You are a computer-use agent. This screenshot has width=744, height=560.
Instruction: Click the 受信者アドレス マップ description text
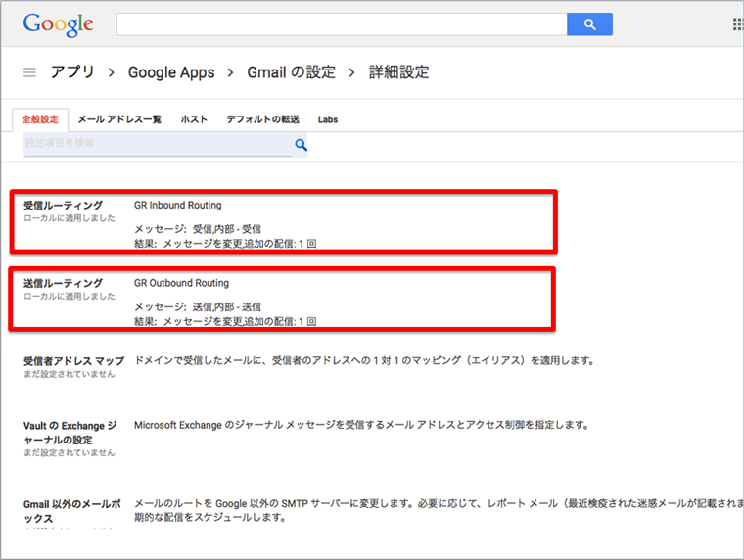point(364,360)
